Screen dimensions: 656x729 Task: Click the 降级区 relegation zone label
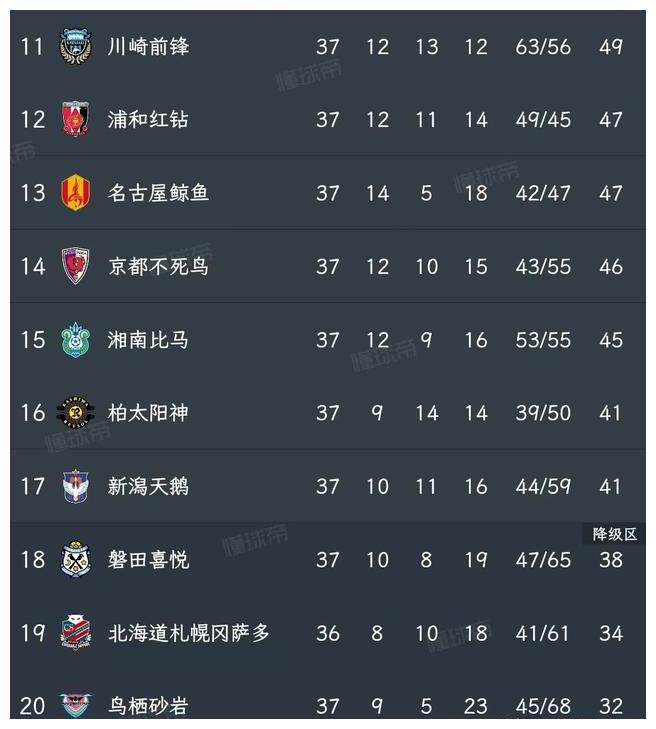[x=614, y=534]
